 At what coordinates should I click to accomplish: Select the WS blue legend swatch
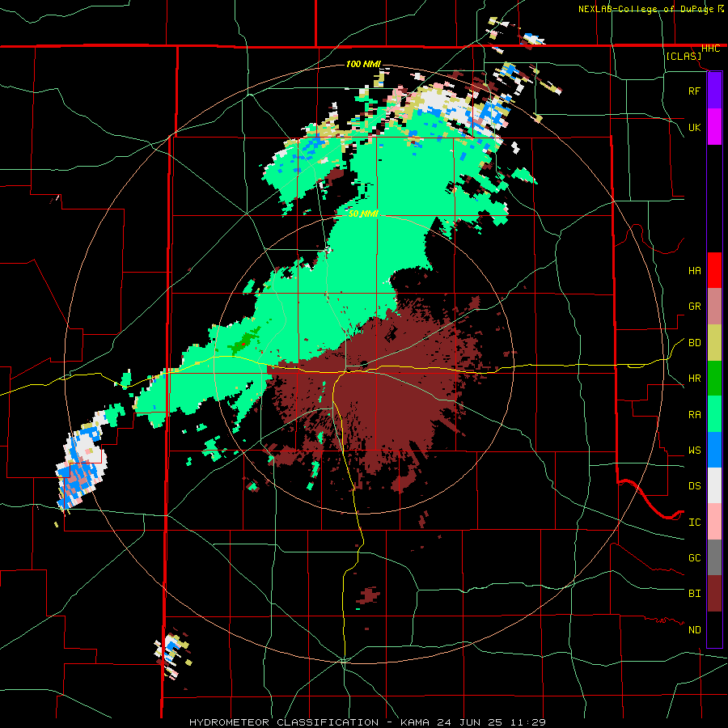coord(714,450)
